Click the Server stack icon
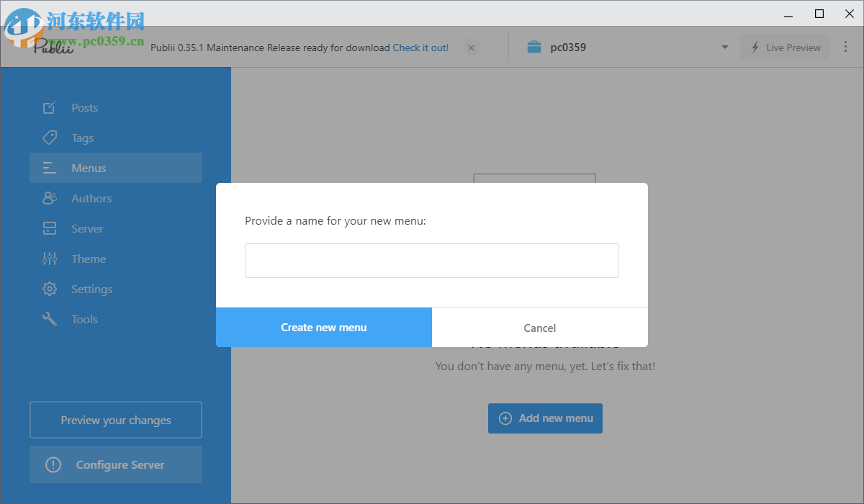This screenshot has height=504, width=864. click(x=49, y=228)
